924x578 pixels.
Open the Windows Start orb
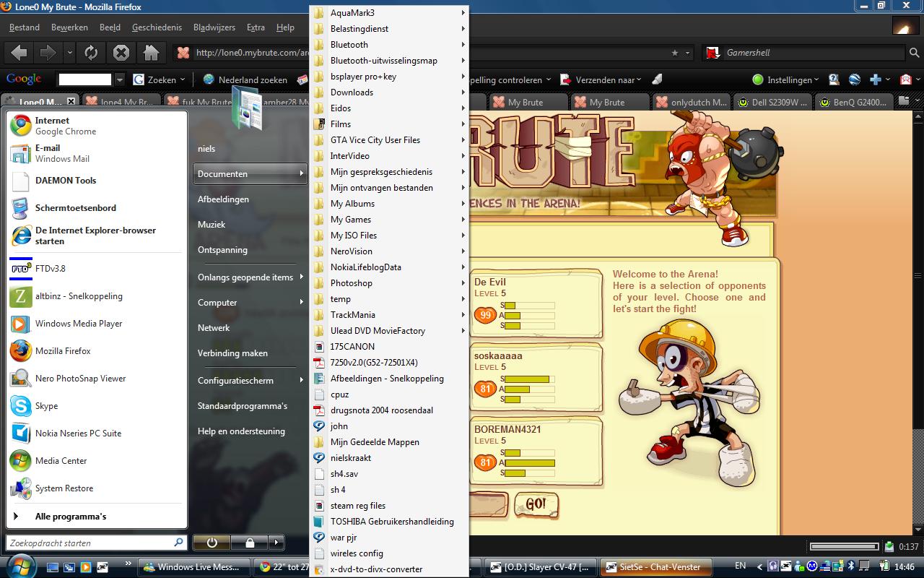(19, 565)
